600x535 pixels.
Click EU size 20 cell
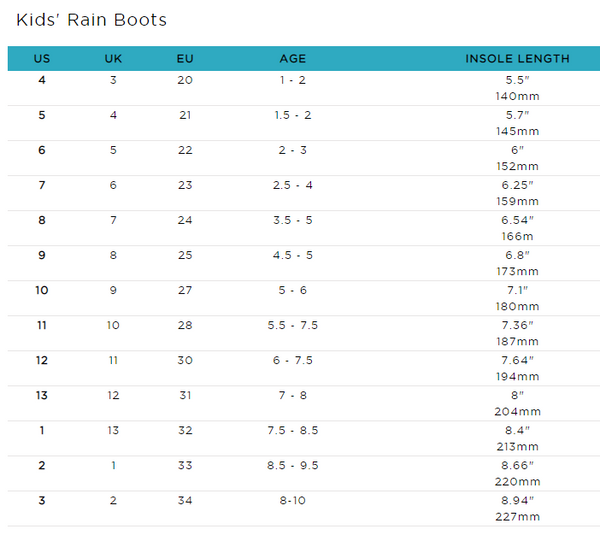[x=185, y=80]
